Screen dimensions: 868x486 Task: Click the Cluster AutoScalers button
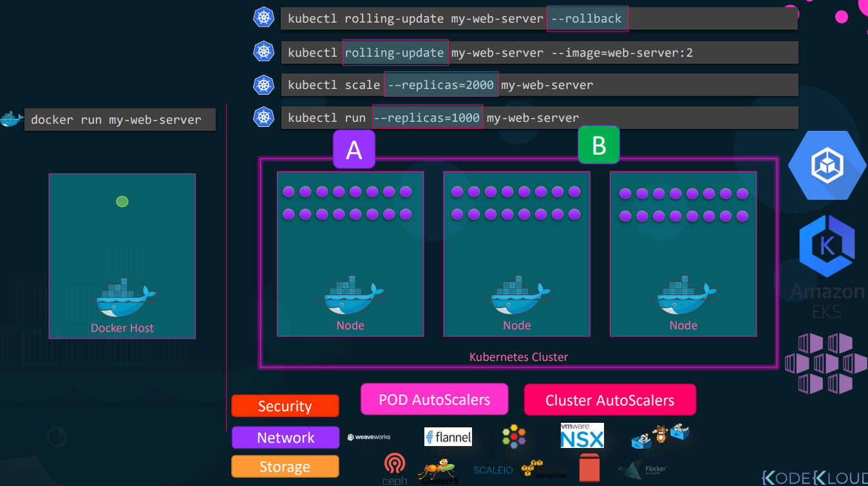tap(610, 400)
